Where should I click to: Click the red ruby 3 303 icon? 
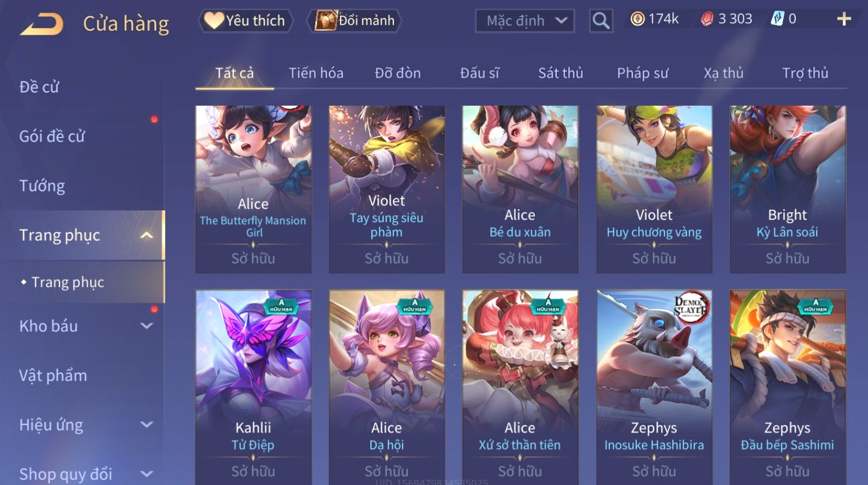point(707,19)
